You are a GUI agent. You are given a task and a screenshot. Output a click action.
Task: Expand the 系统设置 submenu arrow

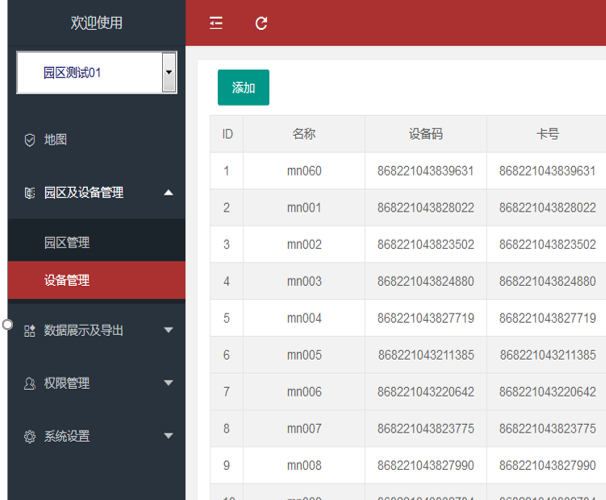click(x=168, y=437)
